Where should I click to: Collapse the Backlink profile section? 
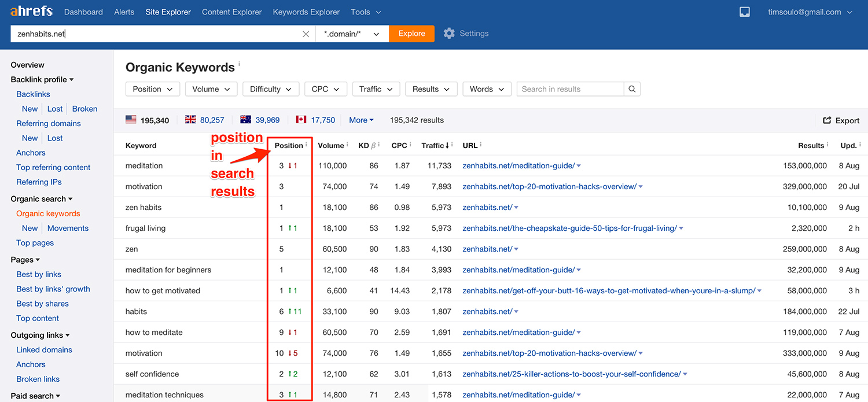(42, 79)
